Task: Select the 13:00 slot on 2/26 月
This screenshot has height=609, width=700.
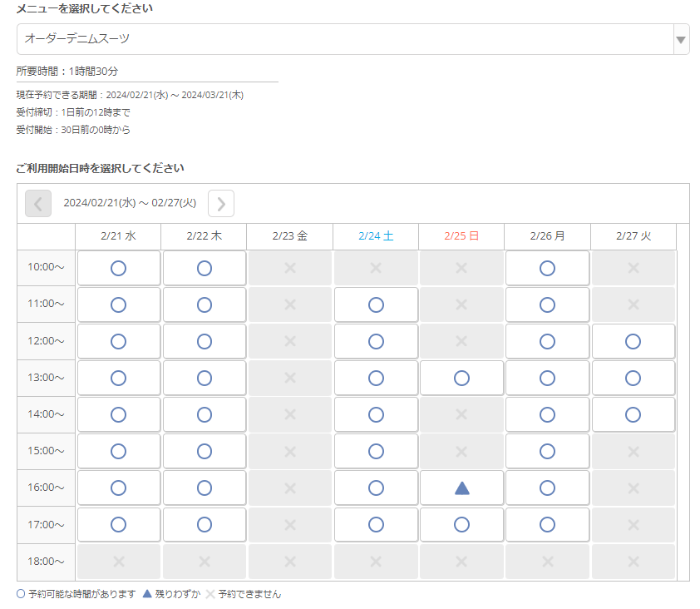Action: 547,378
